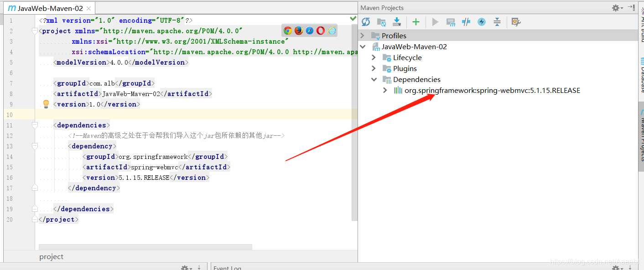The height and width of the screenshot is (270, 644).
Task: Select JavaWeb-Maven-02 project in Maven tree
Action: tap(414, 46)
